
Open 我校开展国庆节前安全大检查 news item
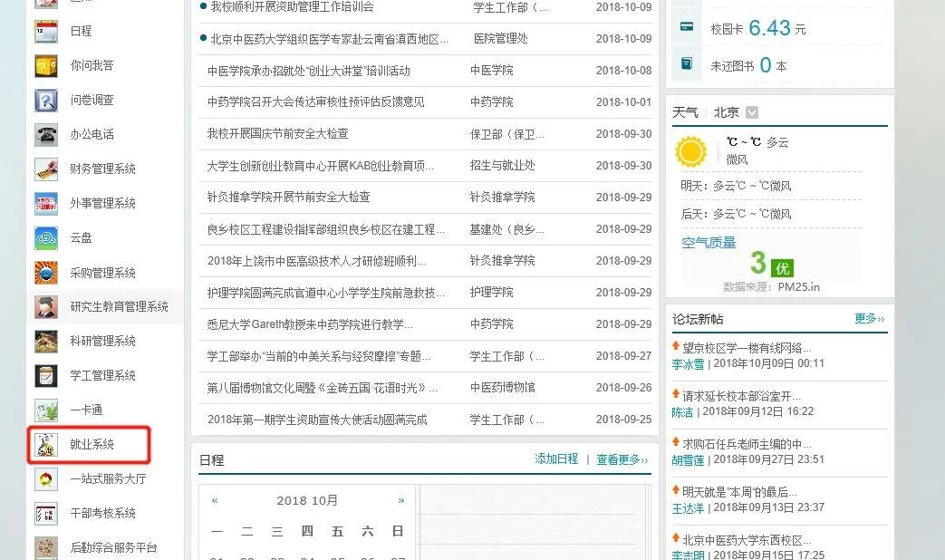277,134
